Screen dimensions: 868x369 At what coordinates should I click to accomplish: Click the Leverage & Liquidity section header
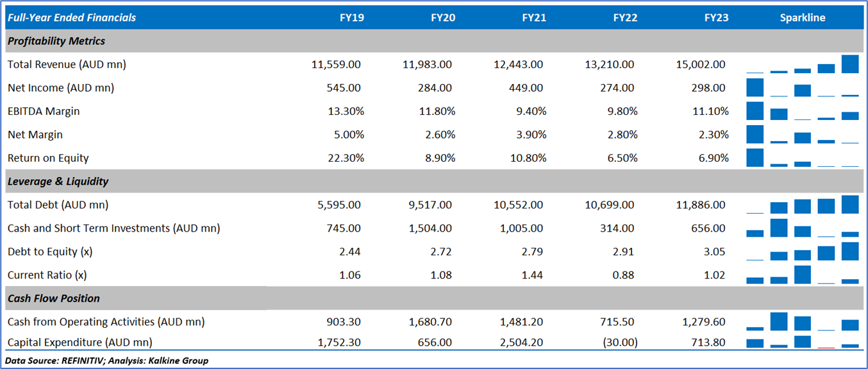coord(58,182)
